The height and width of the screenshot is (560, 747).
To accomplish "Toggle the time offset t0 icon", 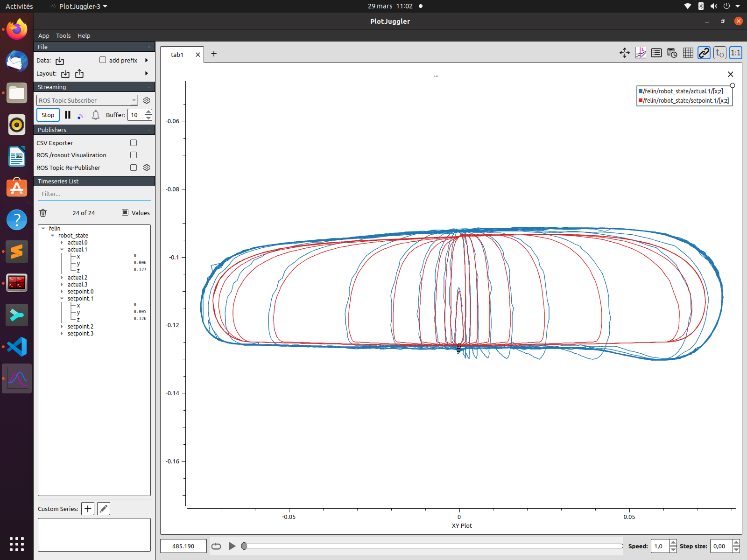I will point(720,53).
